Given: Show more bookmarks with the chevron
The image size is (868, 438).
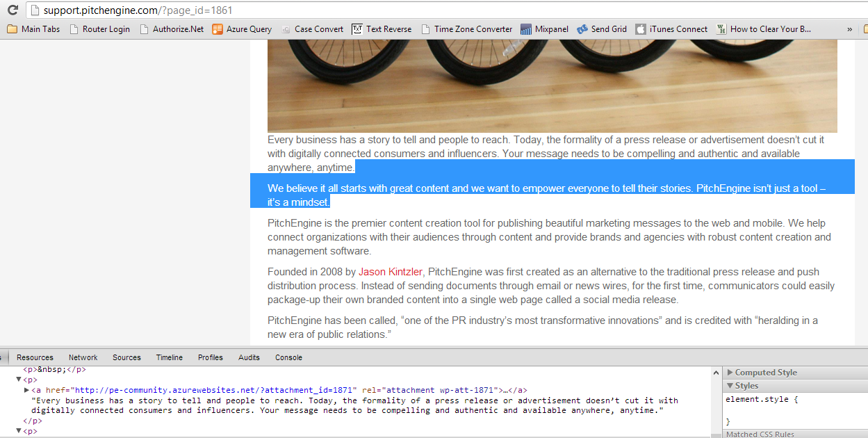Looking at the screenshot, I should [849, 29].
